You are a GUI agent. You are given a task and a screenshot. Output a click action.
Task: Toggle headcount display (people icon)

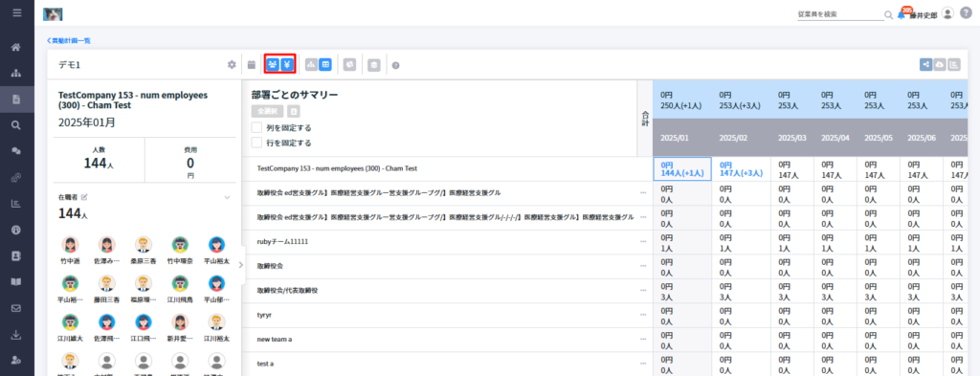(273, 64)
